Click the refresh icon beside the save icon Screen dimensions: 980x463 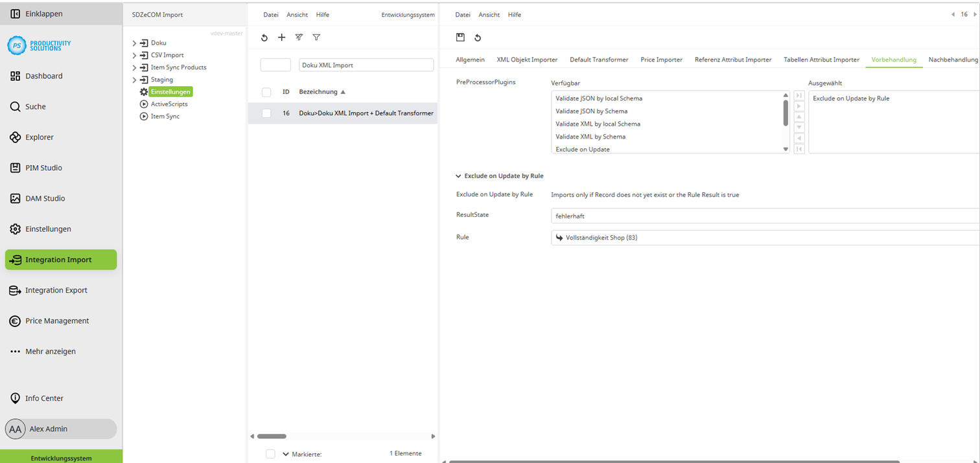478,37
